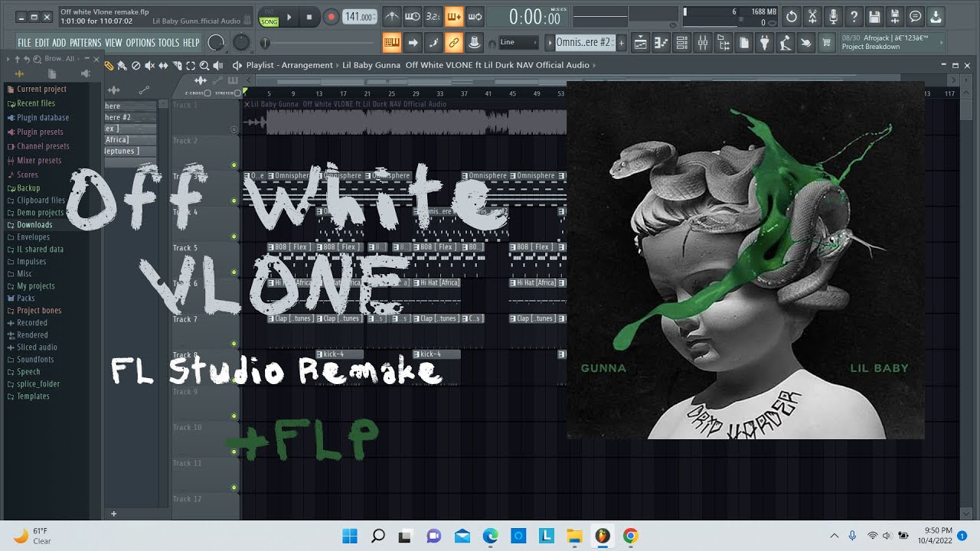Toggle the link multi-link controllers button
980x551 pixels.
(453, 43)
